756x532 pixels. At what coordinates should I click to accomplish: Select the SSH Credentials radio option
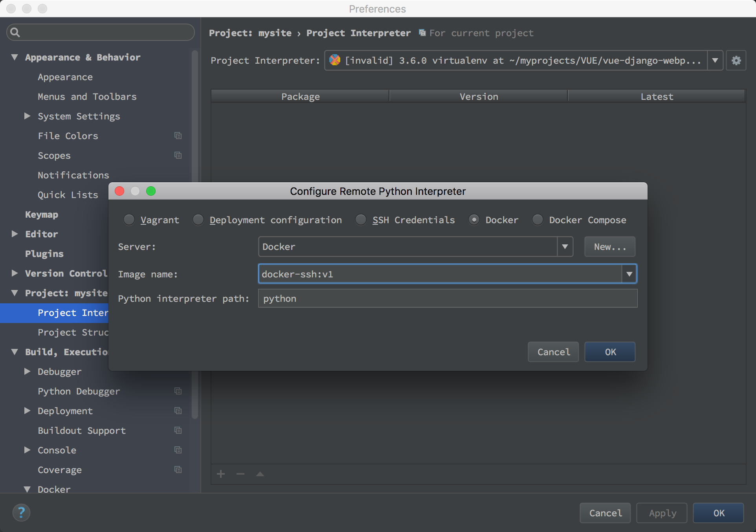tap(361, 220)
